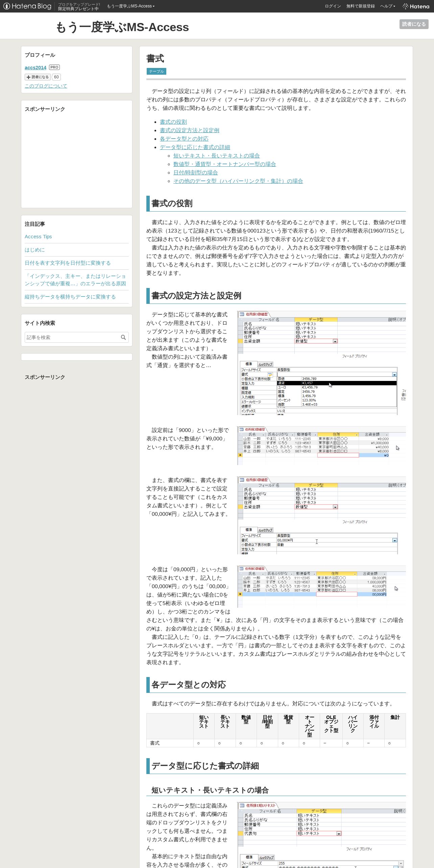Jump to 書式の役割 in contents

click(x=173, y=122)
